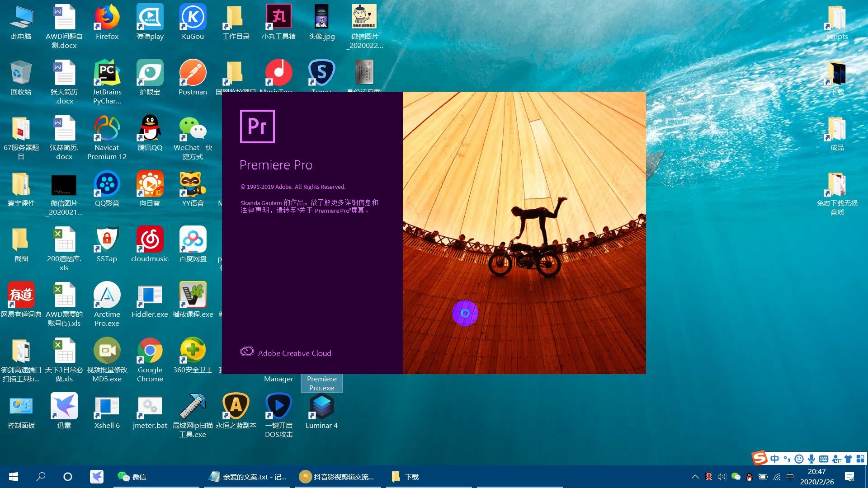
Task: Select the Premiere Pro.exe desktop icon label
Action: [321, 383]
